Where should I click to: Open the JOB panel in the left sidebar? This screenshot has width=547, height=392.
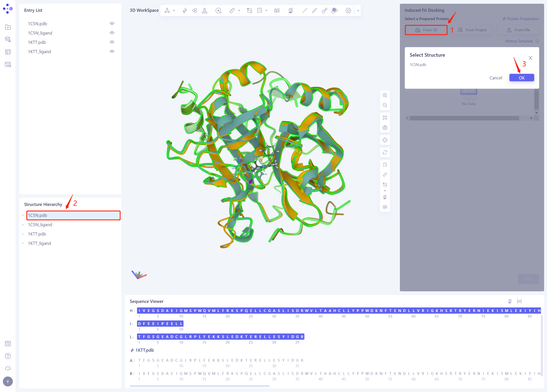click(8, 65)
